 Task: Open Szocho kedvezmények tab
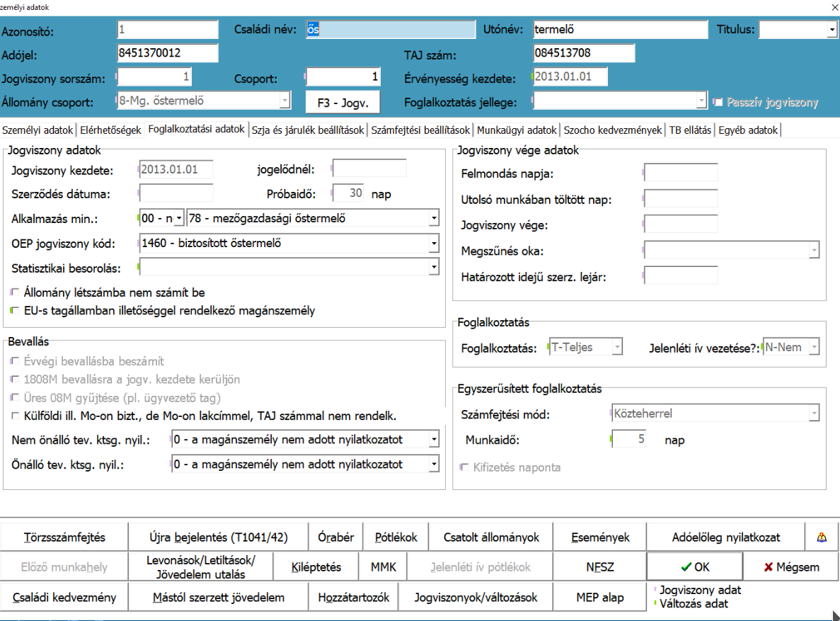tap(613, 130)
